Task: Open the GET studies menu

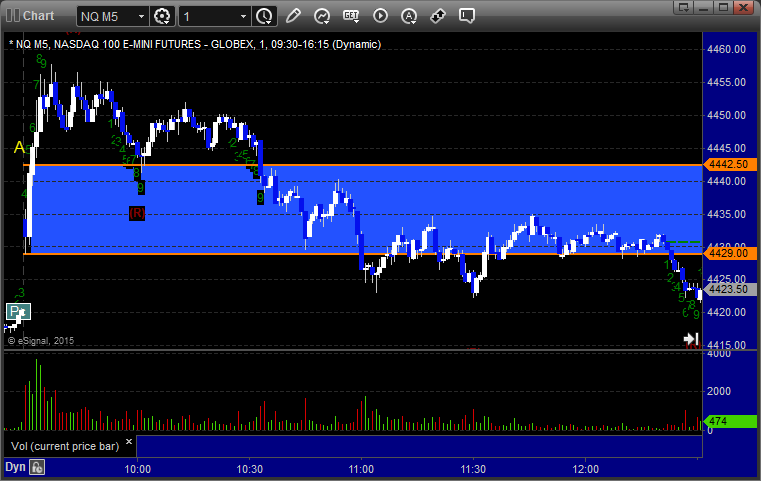Action: click(351, 16)
